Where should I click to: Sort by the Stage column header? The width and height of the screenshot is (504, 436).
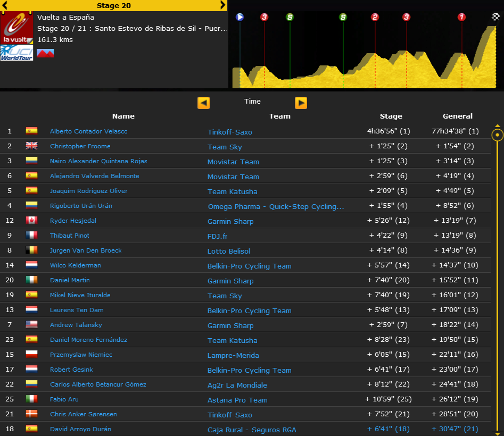pos(391,116)
